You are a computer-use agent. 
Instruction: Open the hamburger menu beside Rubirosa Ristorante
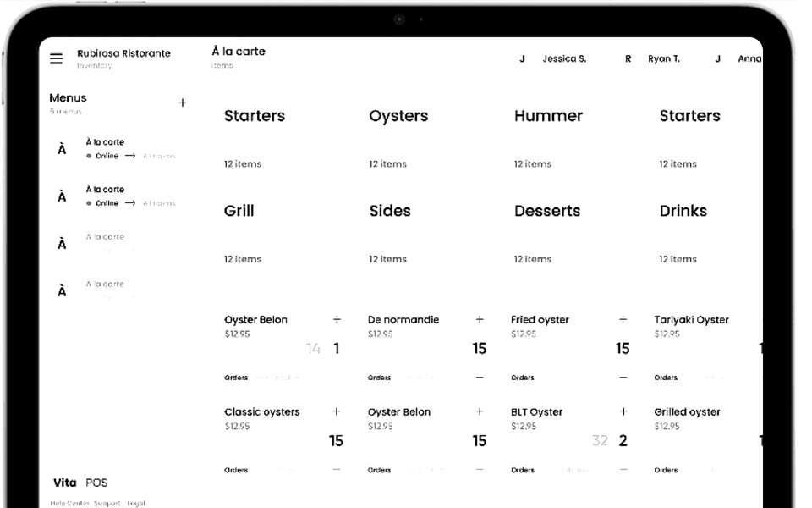[x=57, y=58]
